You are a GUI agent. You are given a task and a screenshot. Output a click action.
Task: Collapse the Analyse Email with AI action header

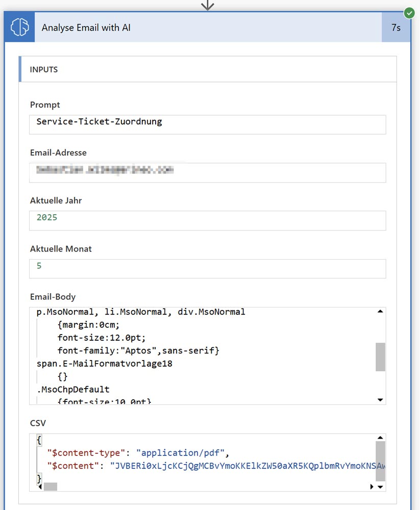tap(204, 28)
